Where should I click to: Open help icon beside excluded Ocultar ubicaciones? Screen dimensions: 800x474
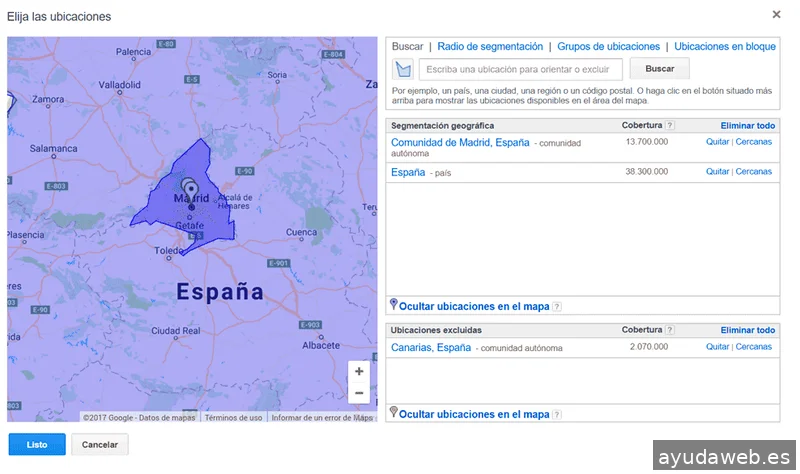[557, 415]
